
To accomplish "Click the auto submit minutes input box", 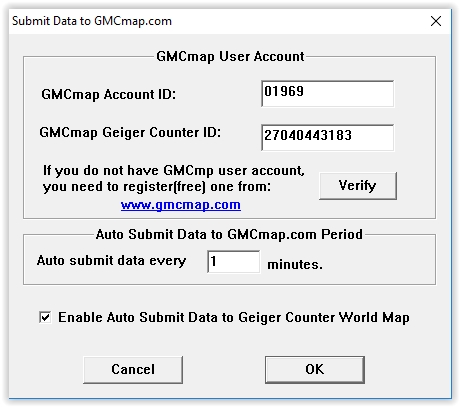I will (233, 262).
